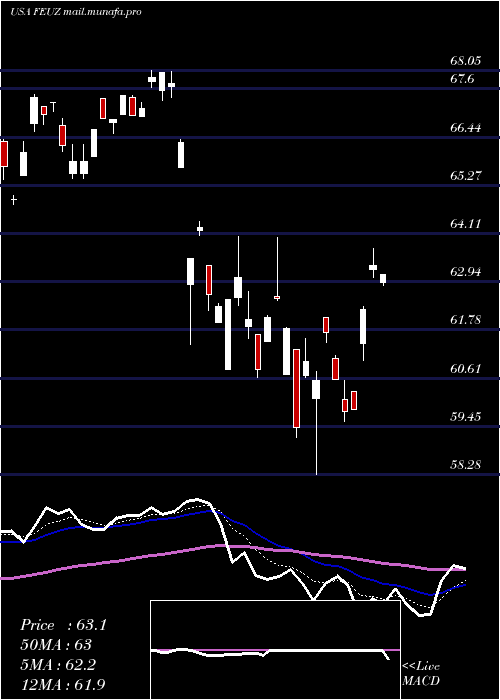
Task: Click the last white candlestick near 62.94
Action: click(383, 279)
